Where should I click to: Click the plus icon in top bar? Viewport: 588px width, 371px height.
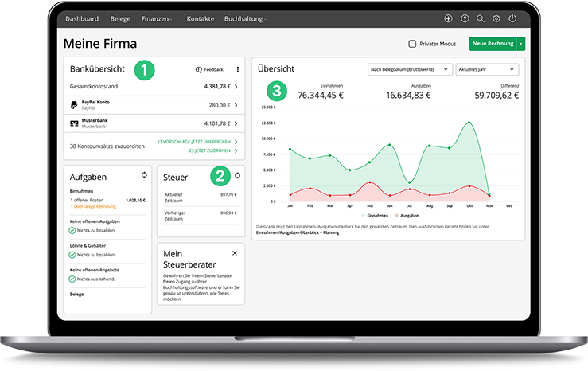[x=449, y=18]
